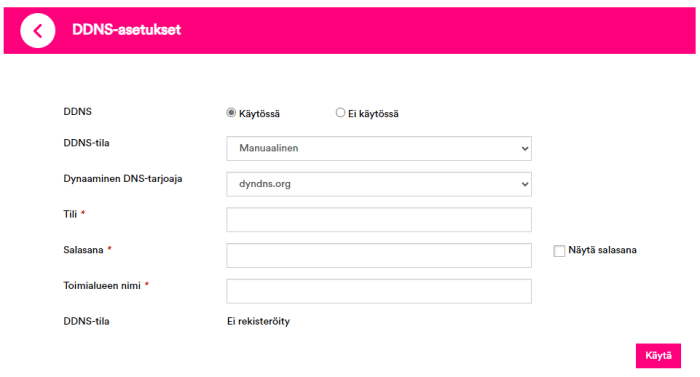Click the Ei rekisteröity status text
700x377 pixels.
point(258,322)
